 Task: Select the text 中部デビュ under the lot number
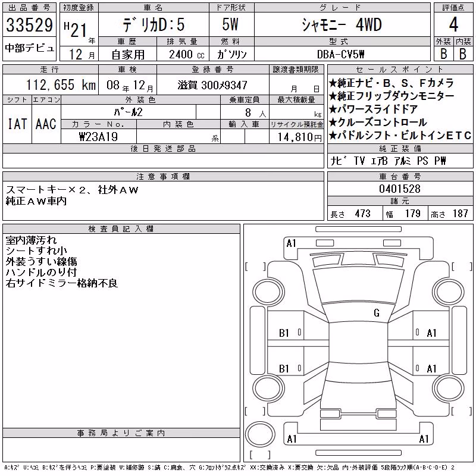point(29,48)
